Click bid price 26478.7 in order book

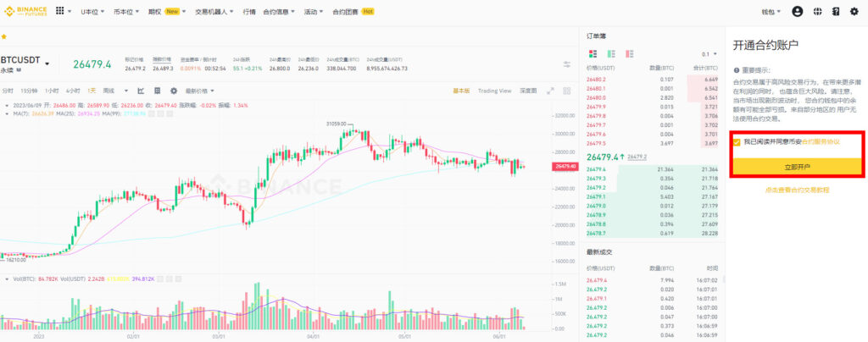point(596,234)
